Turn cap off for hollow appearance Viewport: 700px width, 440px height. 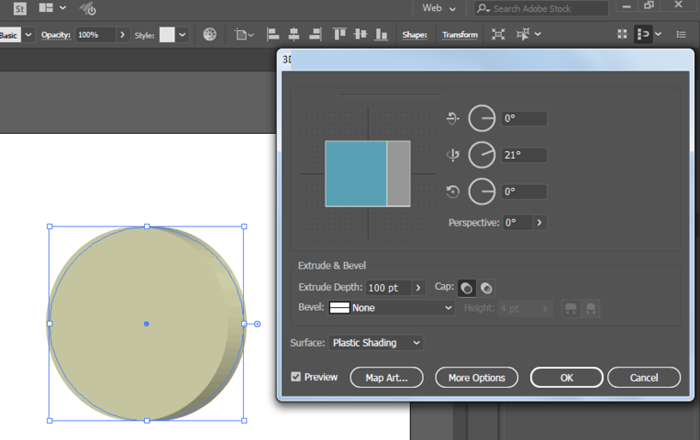pos(486,288)
